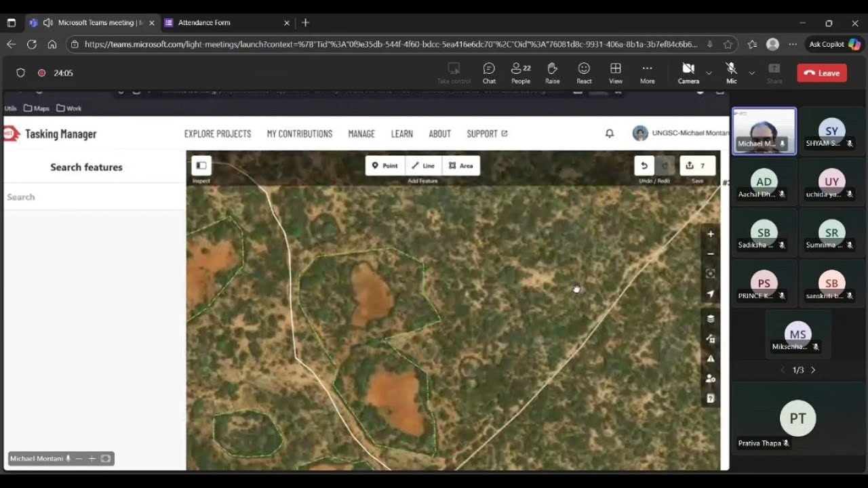
Task: Open the browser Settings and more menu
Action: click(793, 44)
